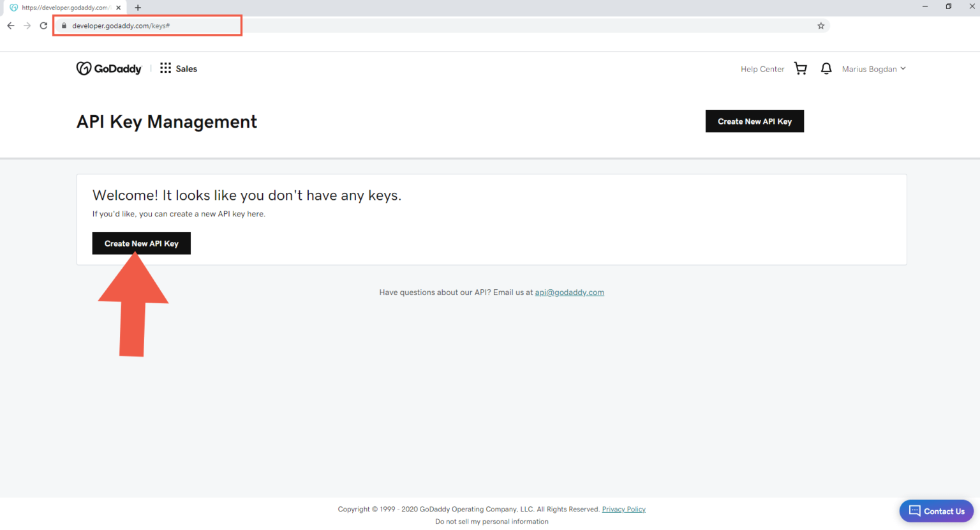Click the top-right Create New API Key button
The image size is (980, 530).
coord(754,121)
